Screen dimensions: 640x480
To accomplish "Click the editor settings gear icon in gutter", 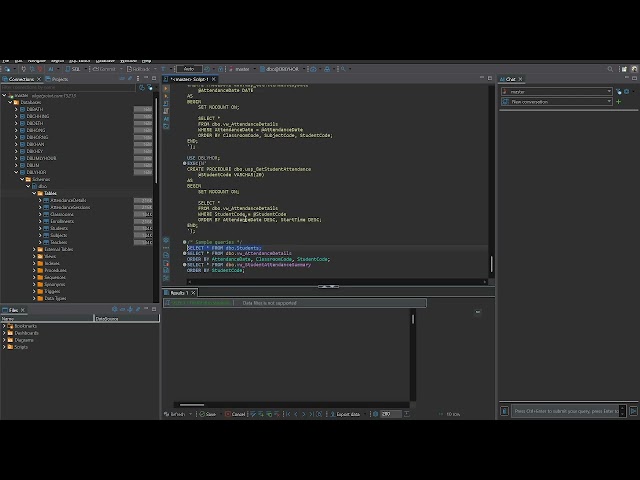I will 166,240.
